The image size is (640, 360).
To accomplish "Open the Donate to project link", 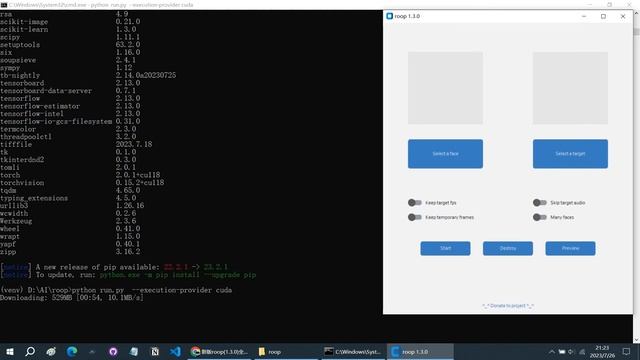I will [508, 306].
